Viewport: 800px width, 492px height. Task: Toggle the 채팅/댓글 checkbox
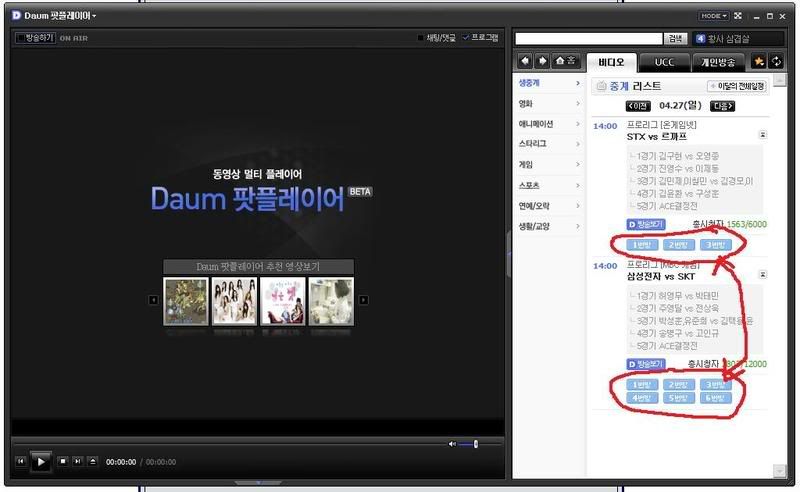(421, 38)
